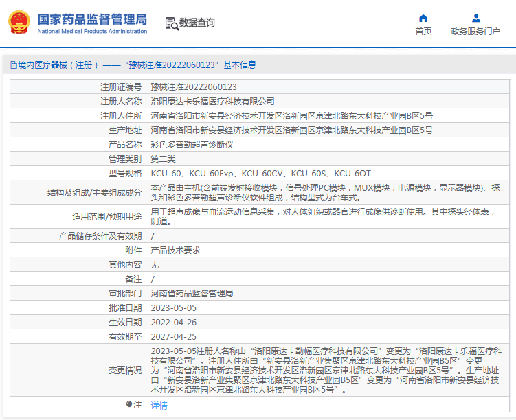Viewport: 516px width, 420px height.
Task: Click effective date 2022-04-26
Action: [173, 323]
